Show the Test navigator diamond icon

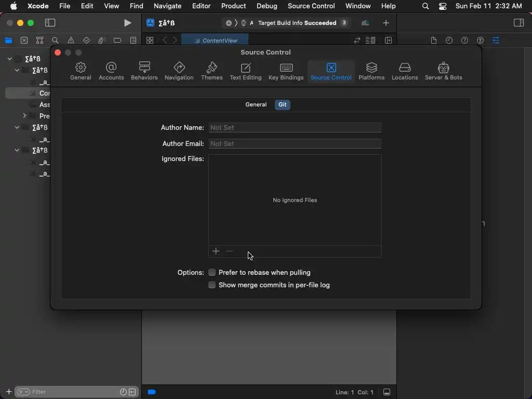[87, 41]
